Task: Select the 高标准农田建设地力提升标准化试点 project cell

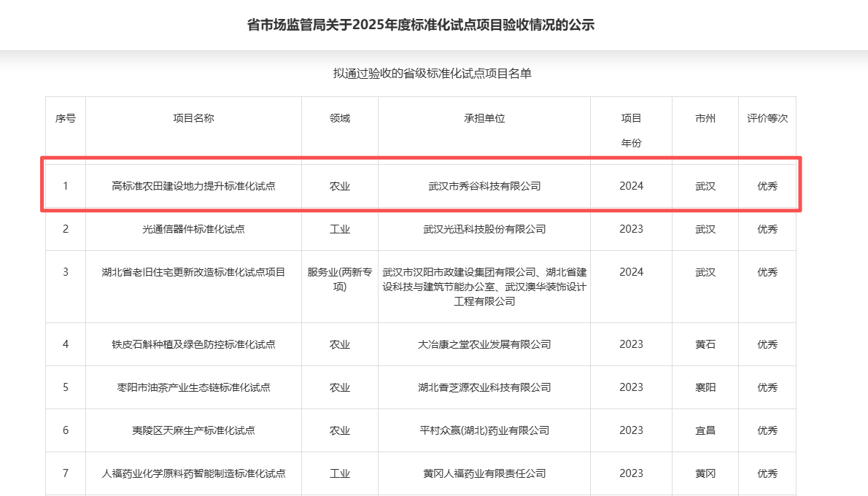Action: [193, 186]
